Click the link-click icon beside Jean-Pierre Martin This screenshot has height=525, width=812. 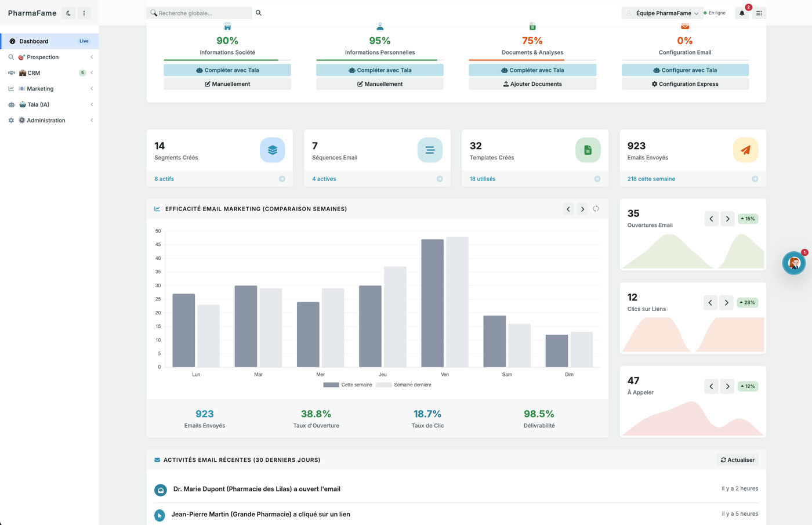pos(159,515)
